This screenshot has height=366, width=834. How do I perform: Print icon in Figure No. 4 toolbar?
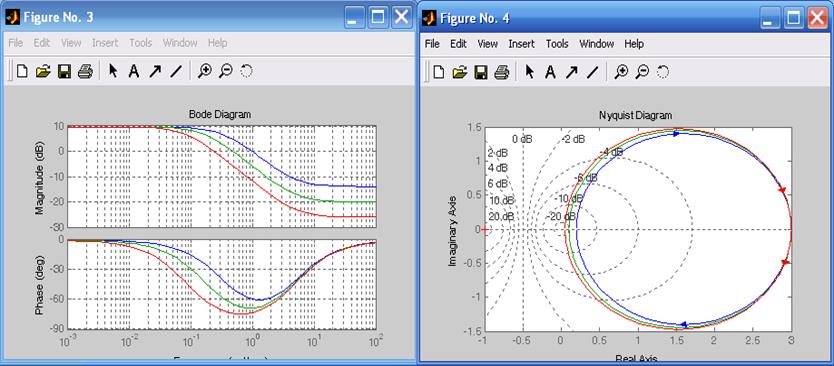[502, 72]
